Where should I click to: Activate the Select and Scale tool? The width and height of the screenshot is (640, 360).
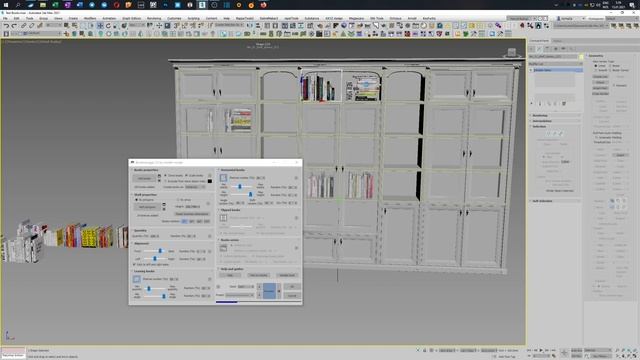(116, 26)
